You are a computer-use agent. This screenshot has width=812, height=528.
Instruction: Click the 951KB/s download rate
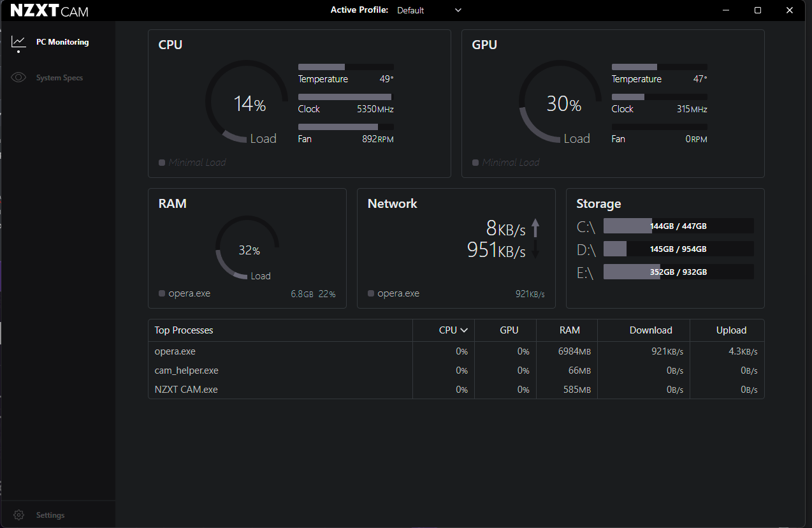497,249
